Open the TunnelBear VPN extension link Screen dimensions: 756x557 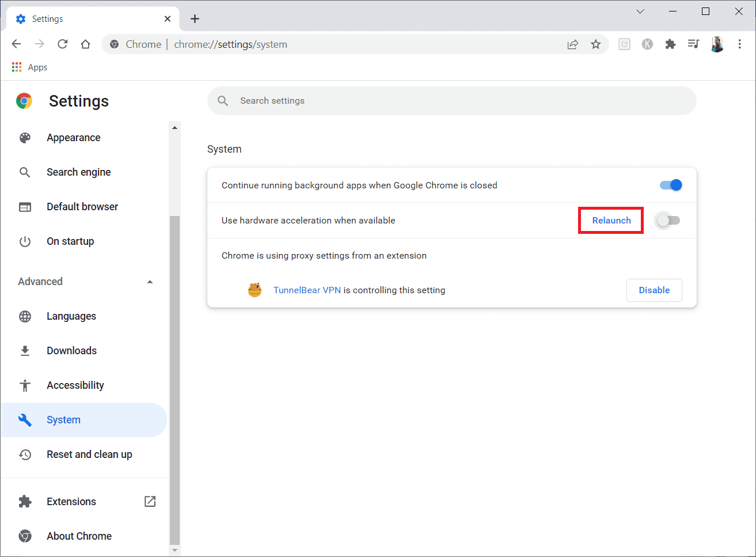(x=307, y=290)
